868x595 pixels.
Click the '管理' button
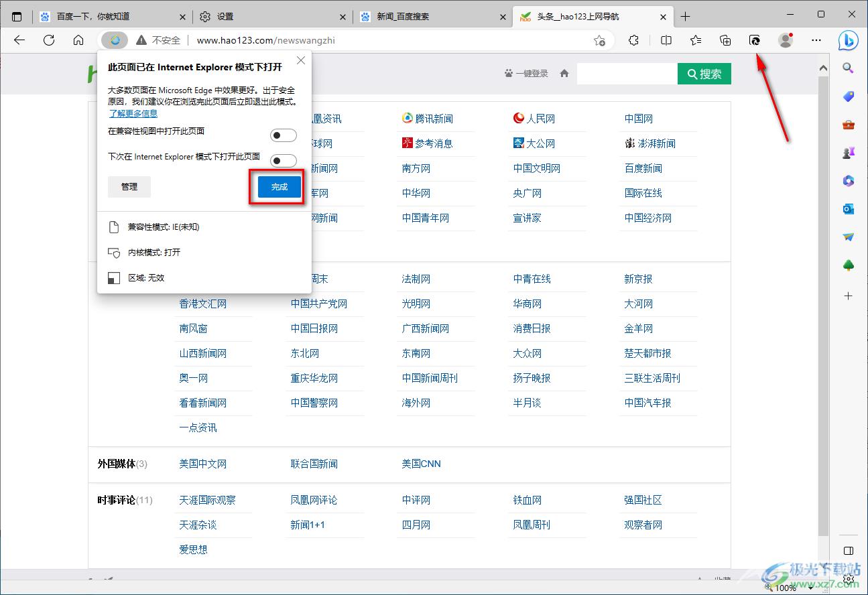(x=129, y=187)
